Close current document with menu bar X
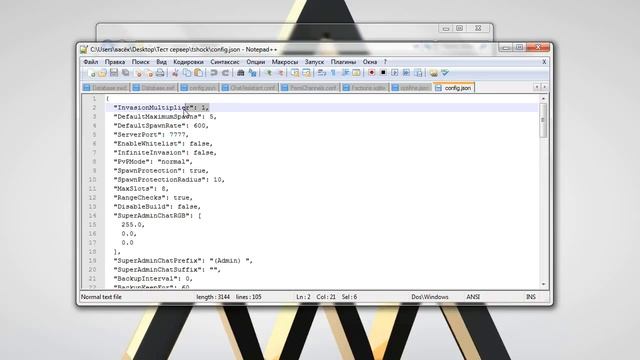Viewport: 640px width, 360px height. (544, 62)
